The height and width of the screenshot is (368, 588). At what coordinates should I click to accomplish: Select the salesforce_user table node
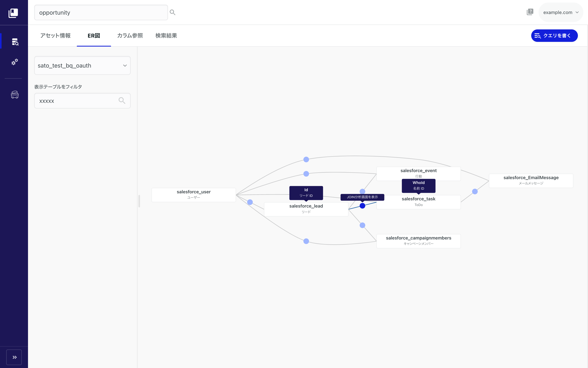tap(194, 195)
